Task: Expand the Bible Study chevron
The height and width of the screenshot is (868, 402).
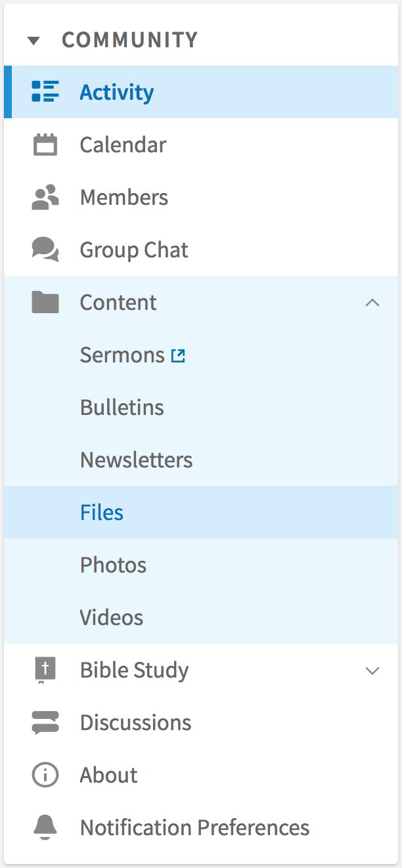Action: [372, 670]
